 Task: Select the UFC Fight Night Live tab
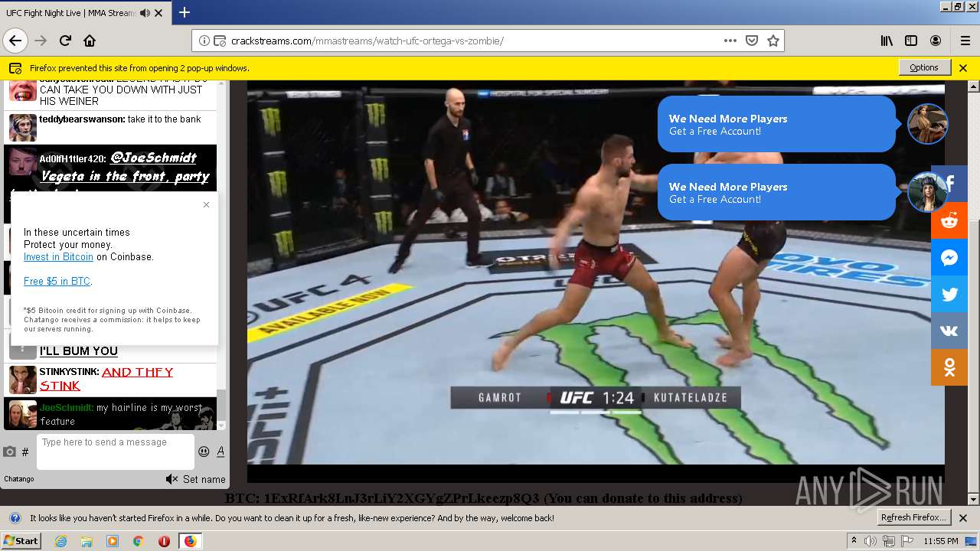85,13
